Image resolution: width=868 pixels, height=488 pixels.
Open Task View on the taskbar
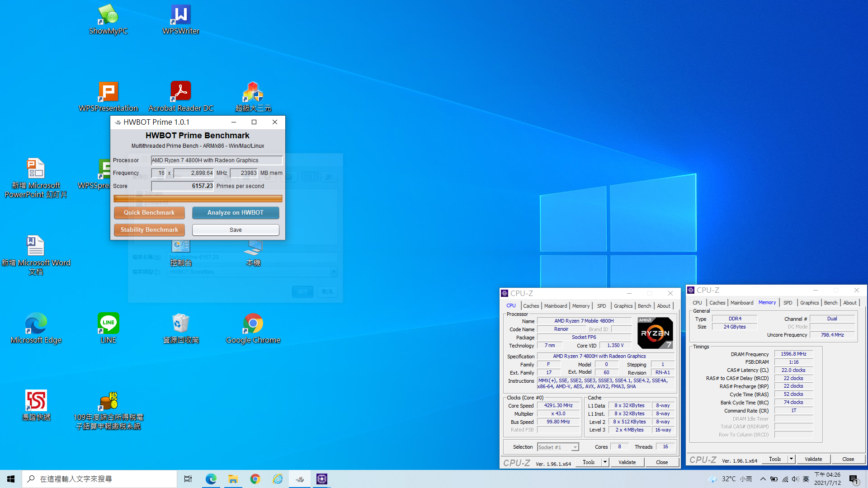pos(188,479)
